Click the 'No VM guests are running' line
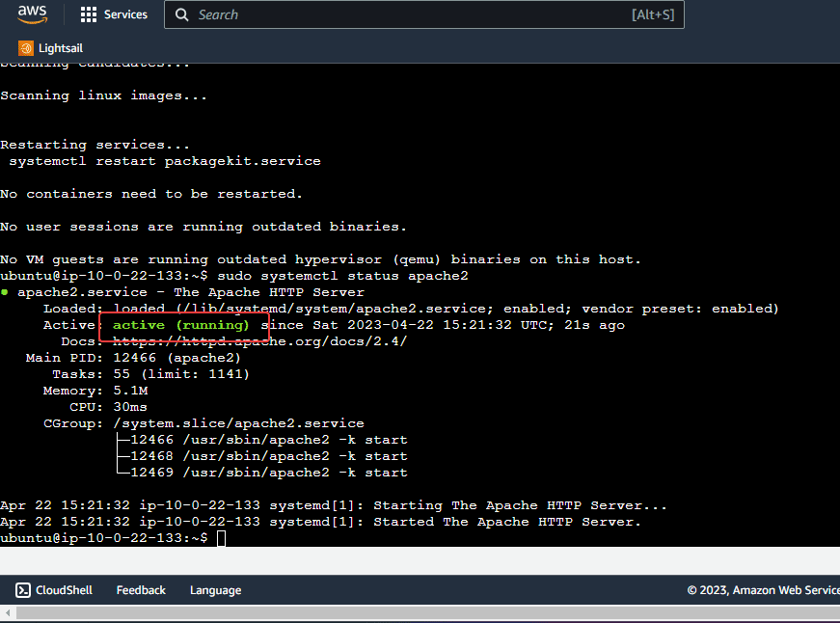The height and width of the screenshot is (623, 840). pyautogui.click(x=321, y=259)
